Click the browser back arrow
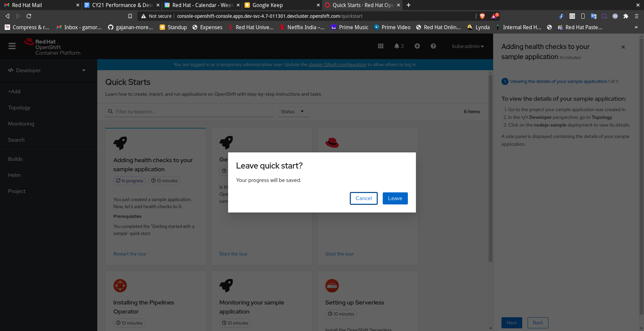The height and width of the screenshot is (331, 644). click(x=7, y=16)
